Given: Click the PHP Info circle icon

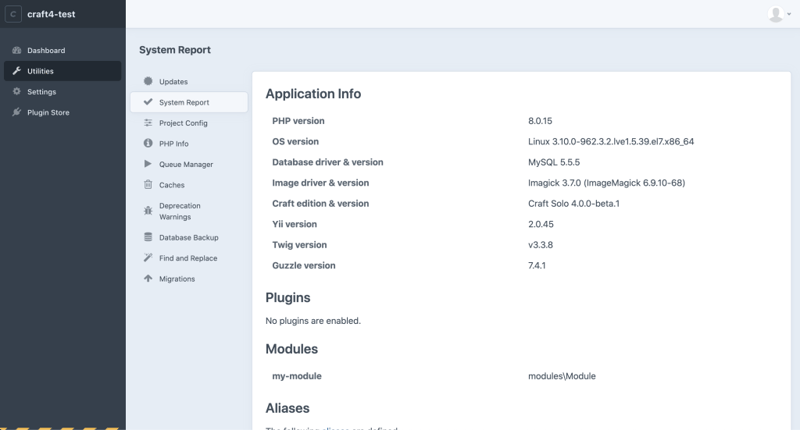Looking at the screenshot, I should (148, 144).
